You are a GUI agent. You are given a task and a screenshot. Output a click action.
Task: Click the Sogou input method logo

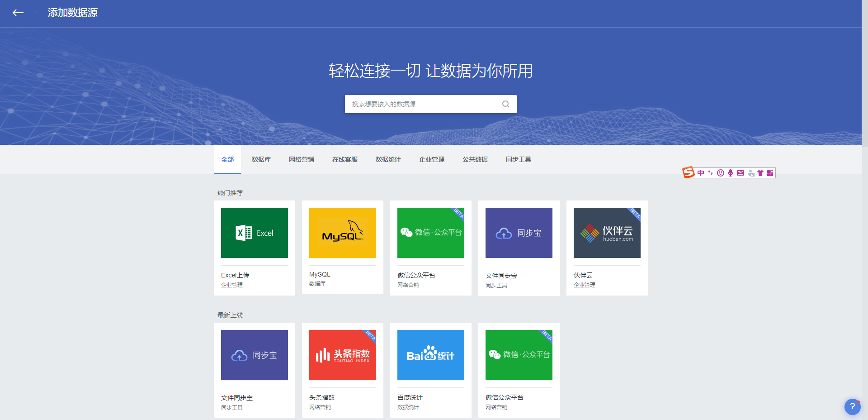tap(689, 172)
